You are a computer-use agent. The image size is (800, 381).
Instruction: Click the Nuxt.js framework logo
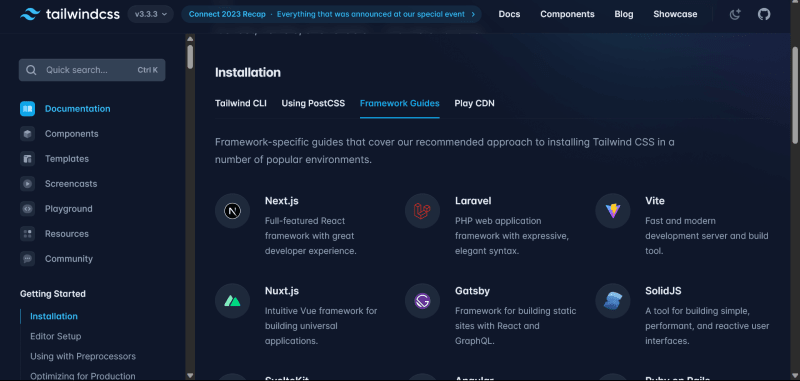coord(232,301)
